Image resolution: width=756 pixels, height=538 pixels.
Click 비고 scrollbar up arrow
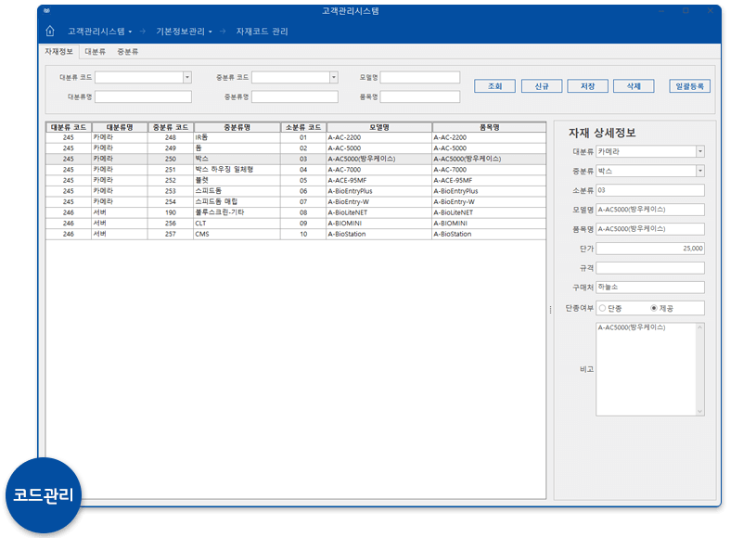pyautogui.click(x=700, y=327)
